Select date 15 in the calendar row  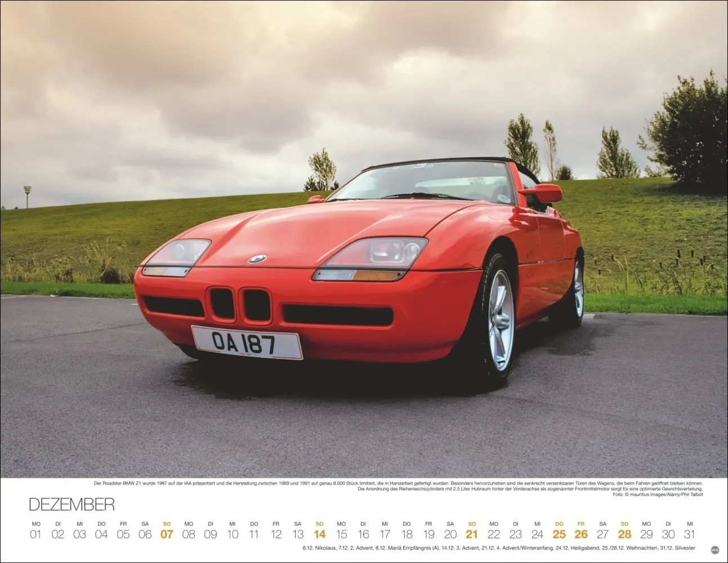(x=341, y=534)
